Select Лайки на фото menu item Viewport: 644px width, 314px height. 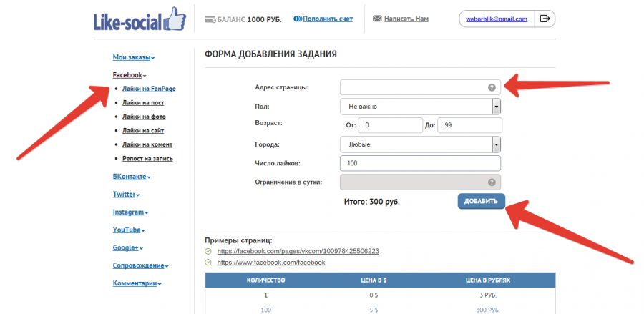[x=144, y=117]
